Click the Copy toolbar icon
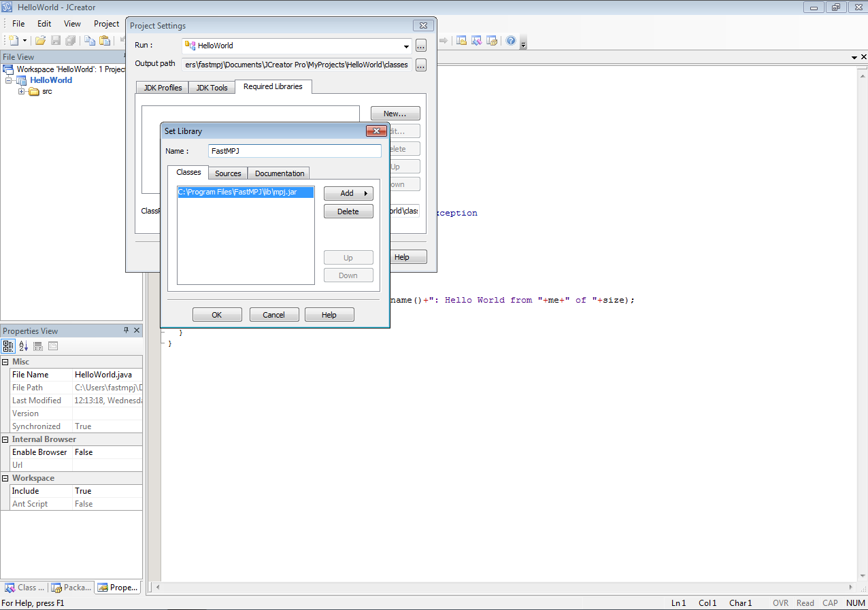Image resolution: width=868 pixels, height=610 pixels. (x=90, y=41)
